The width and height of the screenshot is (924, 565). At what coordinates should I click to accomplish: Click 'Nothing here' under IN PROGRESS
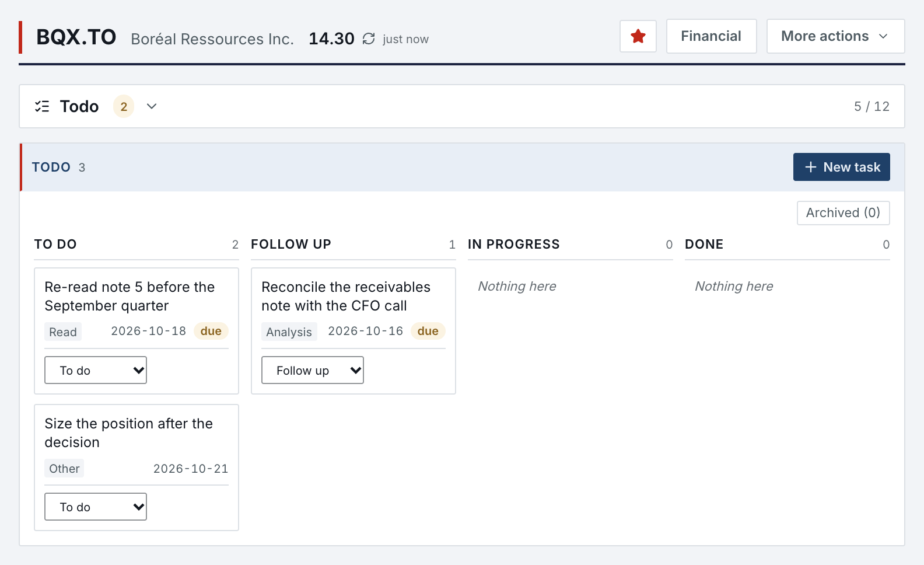pyautogui.click(x=517, y=286)
